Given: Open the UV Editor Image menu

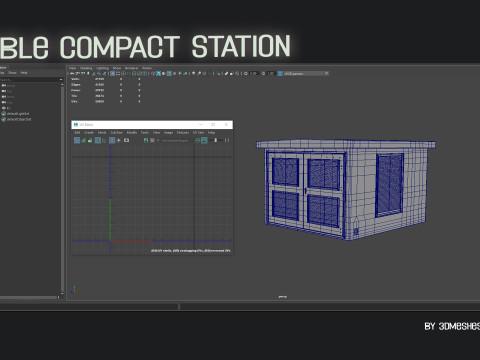Looking at the screenshot, I should coord(168,133).
